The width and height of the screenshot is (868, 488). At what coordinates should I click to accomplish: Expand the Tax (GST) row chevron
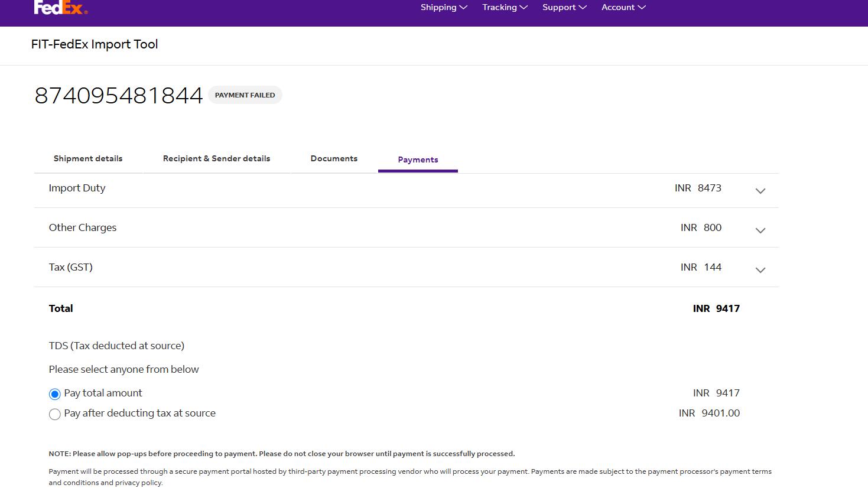(x=760, y=270)
